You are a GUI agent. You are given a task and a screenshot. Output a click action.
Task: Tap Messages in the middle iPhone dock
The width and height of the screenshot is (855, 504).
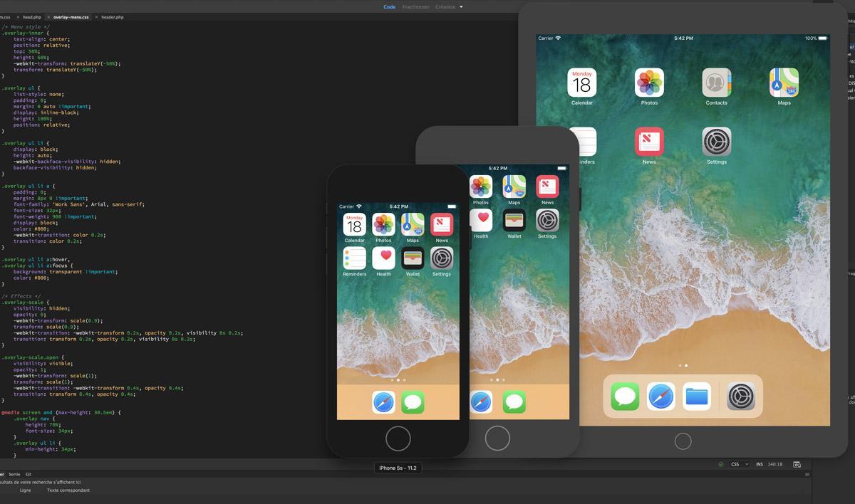(x=514, y=402)
